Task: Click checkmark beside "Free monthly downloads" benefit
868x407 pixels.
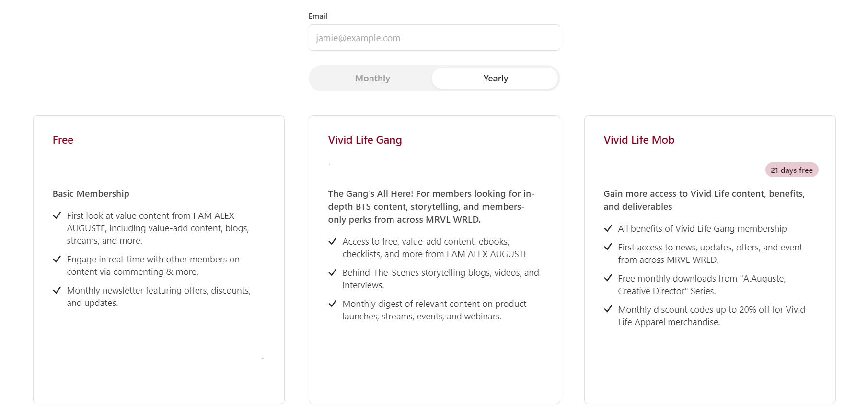Action: [x=608, y=278]
